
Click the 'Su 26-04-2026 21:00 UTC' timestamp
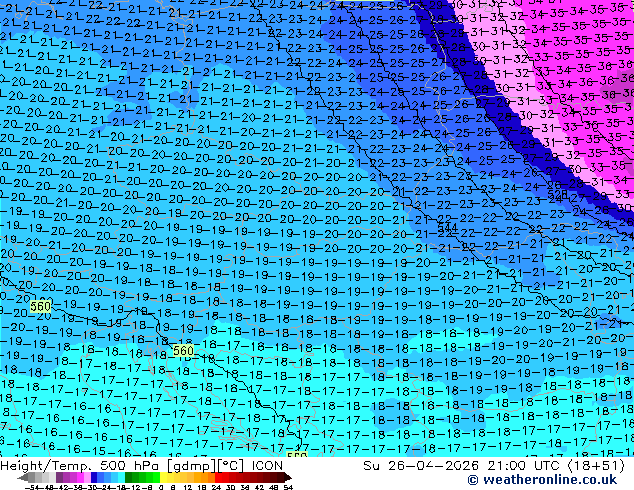462,466
